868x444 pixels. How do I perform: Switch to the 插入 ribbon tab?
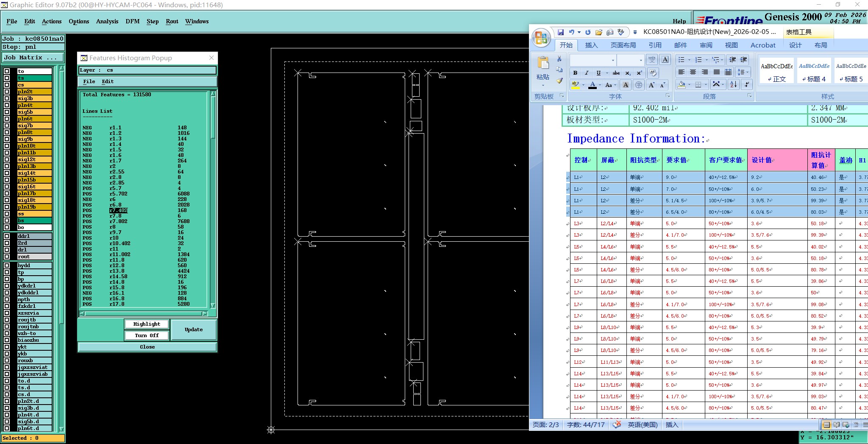tap(591, 45)
